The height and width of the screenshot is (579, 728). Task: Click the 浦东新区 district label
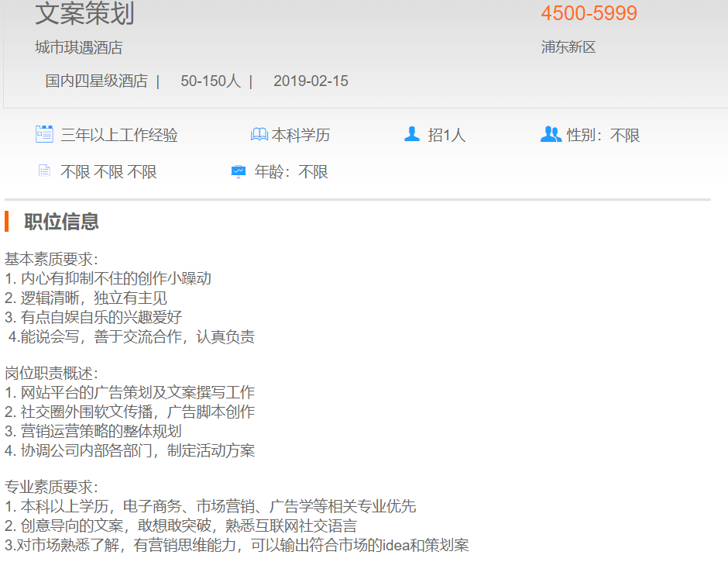[568, 47]
